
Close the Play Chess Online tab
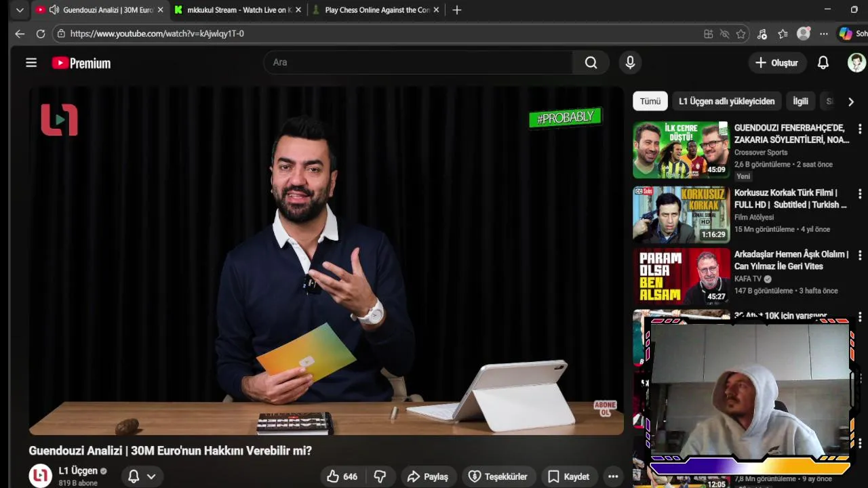(436, 10)
